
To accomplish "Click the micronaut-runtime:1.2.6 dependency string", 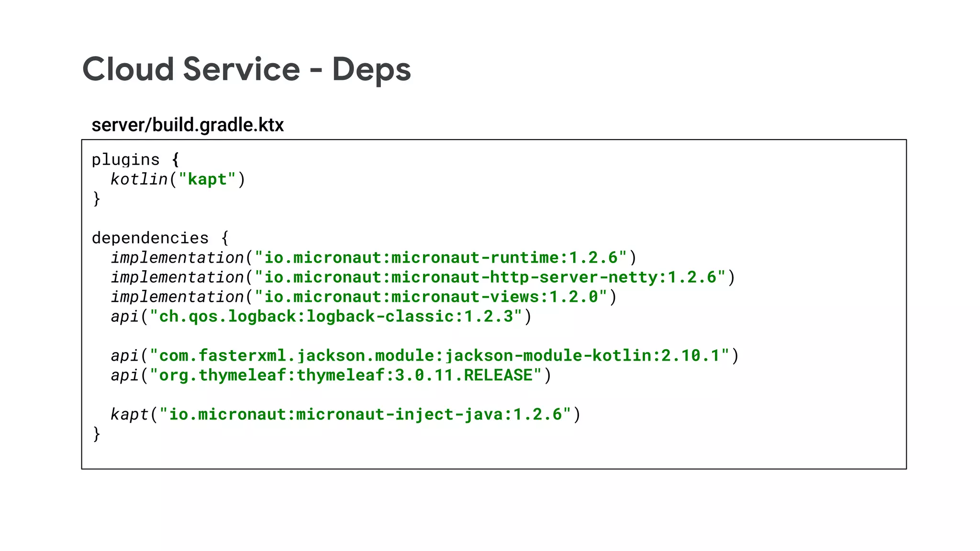I will click(x=440, y=257).
